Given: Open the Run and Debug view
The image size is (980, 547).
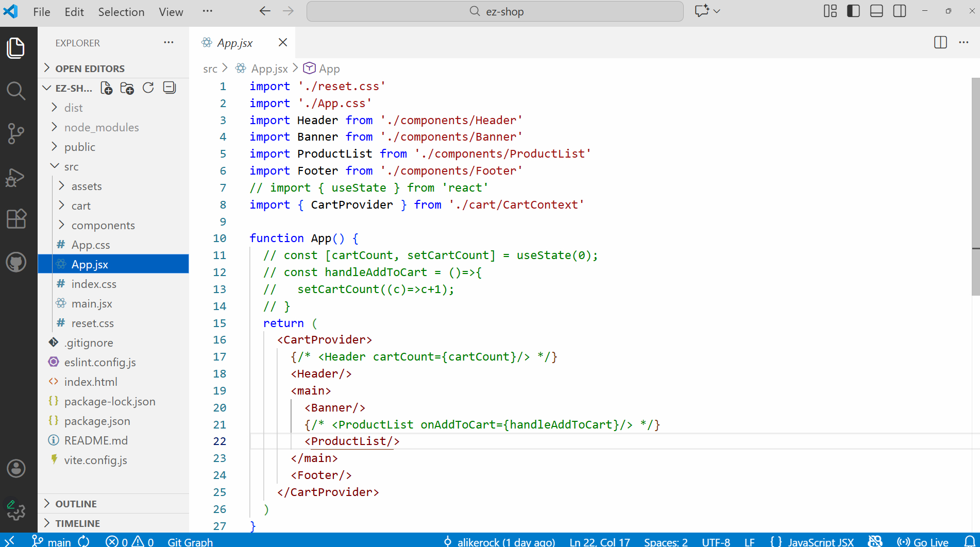Looking at the screenshot, I should (16, 177).
